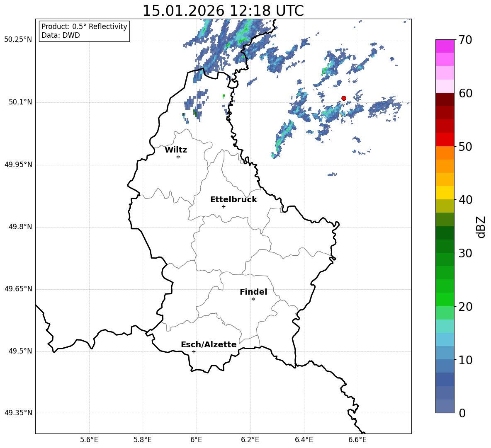The width and height of the screenshot is (491, 448).
Task: Select the 'Wiltz' city label
Action: (x=176, y=150)
